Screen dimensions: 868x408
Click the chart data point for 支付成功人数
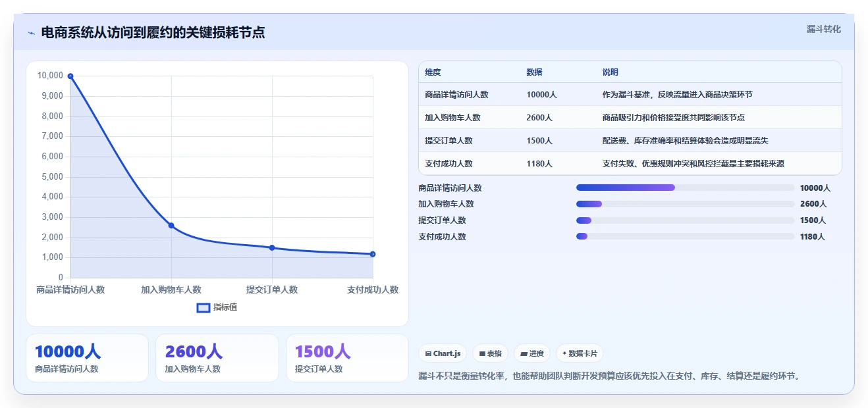tap(373, 254)
